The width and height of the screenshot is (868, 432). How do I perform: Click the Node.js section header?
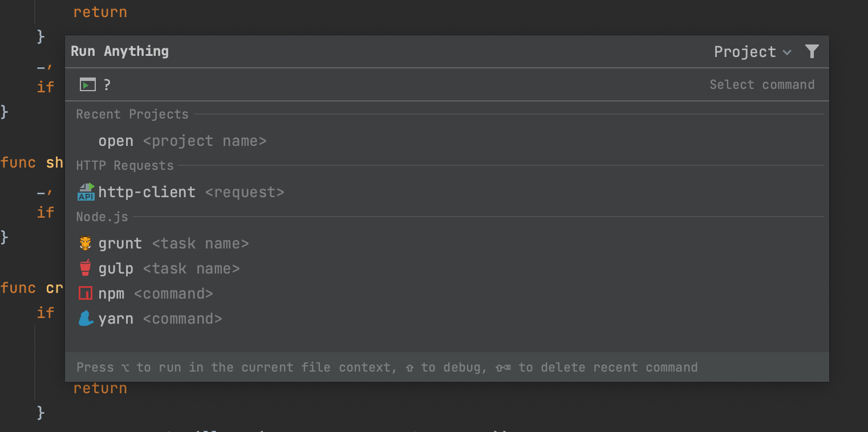coord(103,217)
